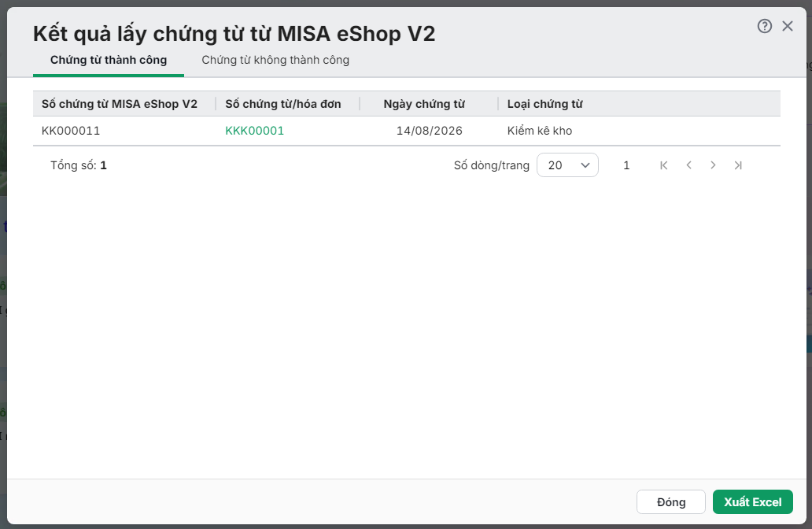Click the Xuất Excel button
The width and height of the screenshot is (812, 529).
[x=752, y=502]
